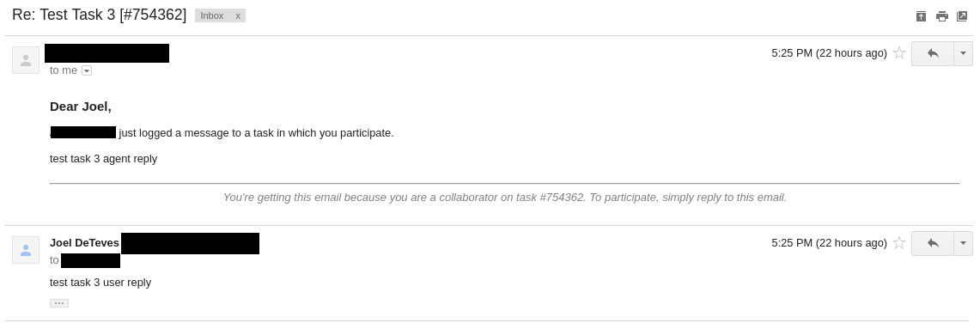Screen dimensions: 980x323
Task: Star Joel DeTeves' reply message
Action: [899, 243]
